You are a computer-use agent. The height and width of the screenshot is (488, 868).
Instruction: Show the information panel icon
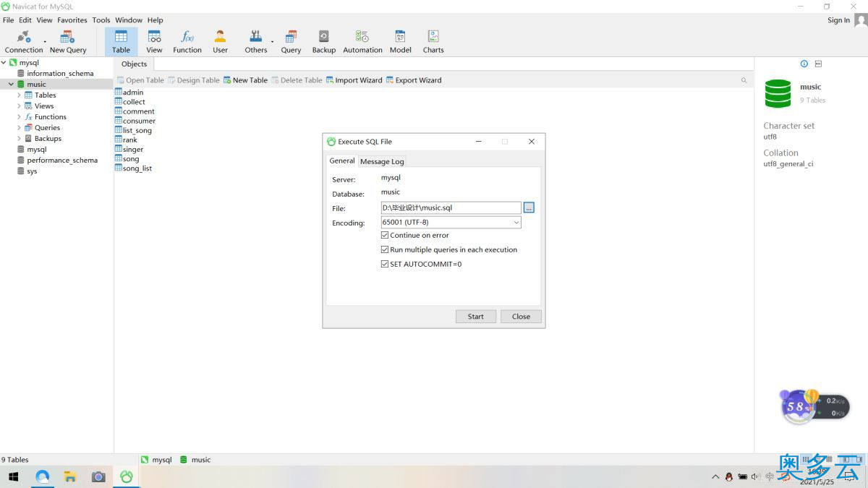804,64
